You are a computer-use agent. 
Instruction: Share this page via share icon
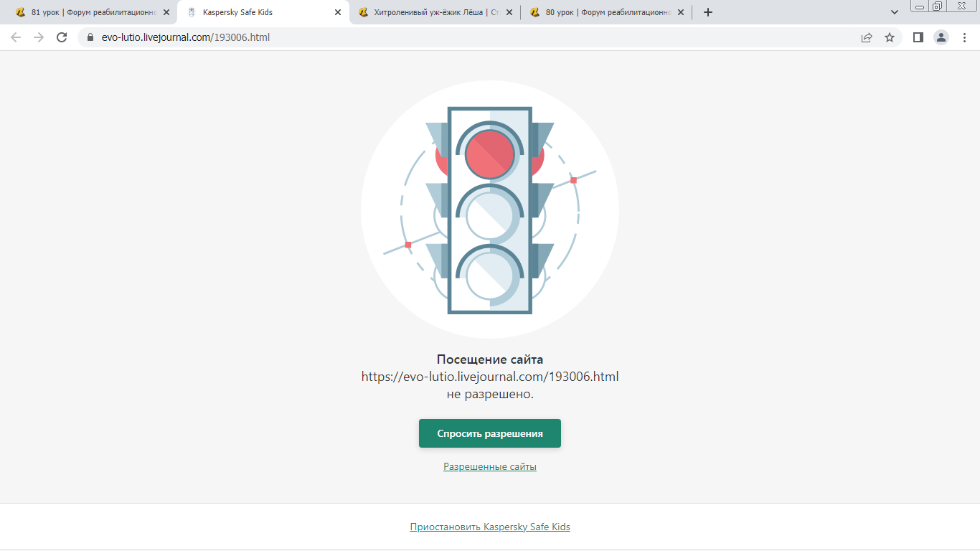(x=867, y=37)
